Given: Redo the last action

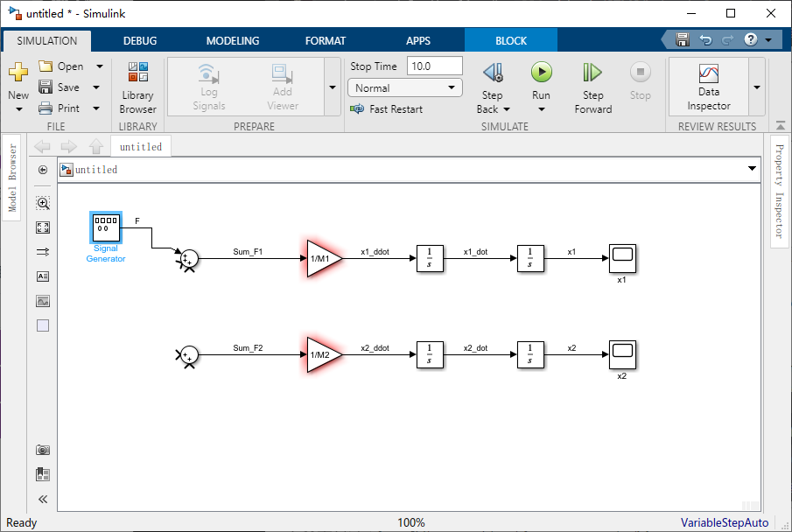Looking at the screenshot, I should (727, 40).
